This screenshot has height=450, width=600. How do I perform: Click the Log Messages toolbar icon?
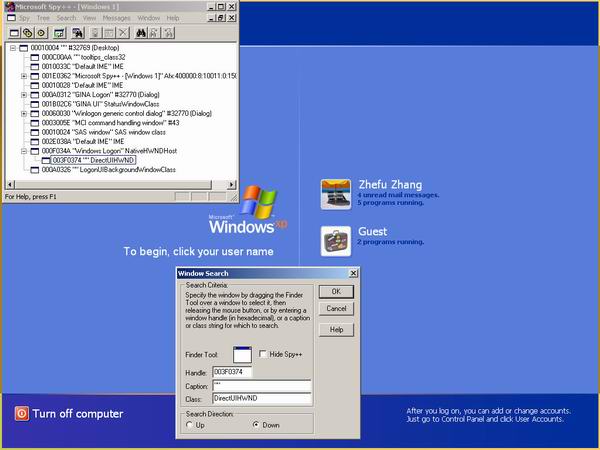[59, 33]
